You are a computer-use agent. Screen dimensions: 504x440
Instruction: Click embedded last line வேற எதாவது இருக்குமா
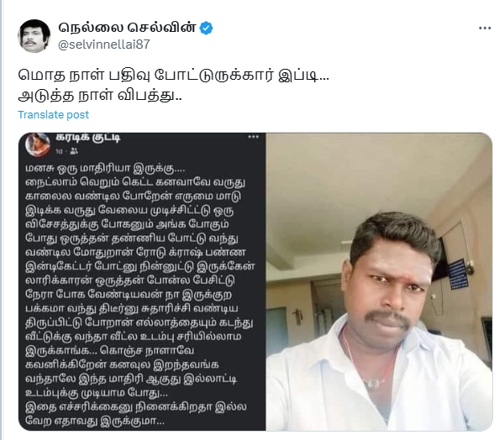tap(95, 421)
